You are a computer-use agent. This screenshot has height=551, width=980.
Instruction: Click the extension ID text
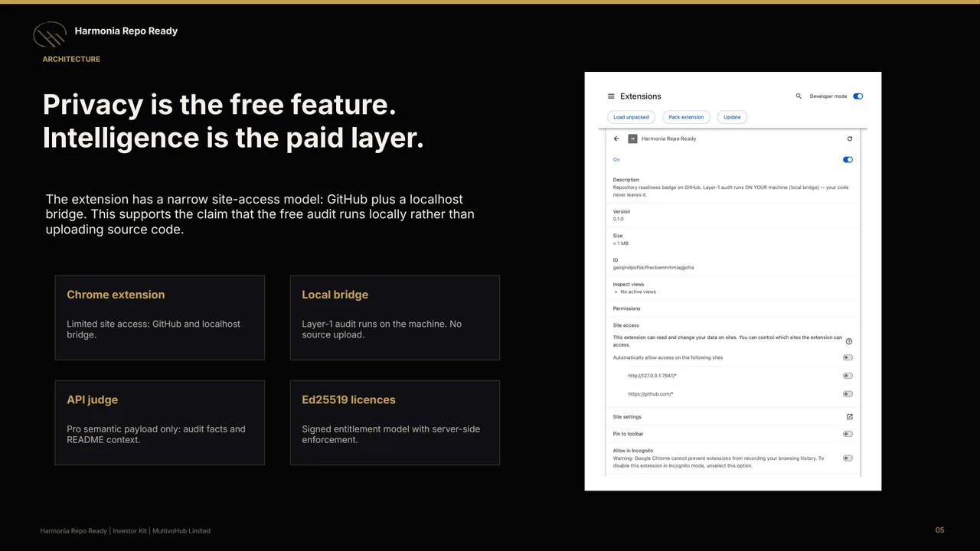pyautogui.click(x=653, y=268)
